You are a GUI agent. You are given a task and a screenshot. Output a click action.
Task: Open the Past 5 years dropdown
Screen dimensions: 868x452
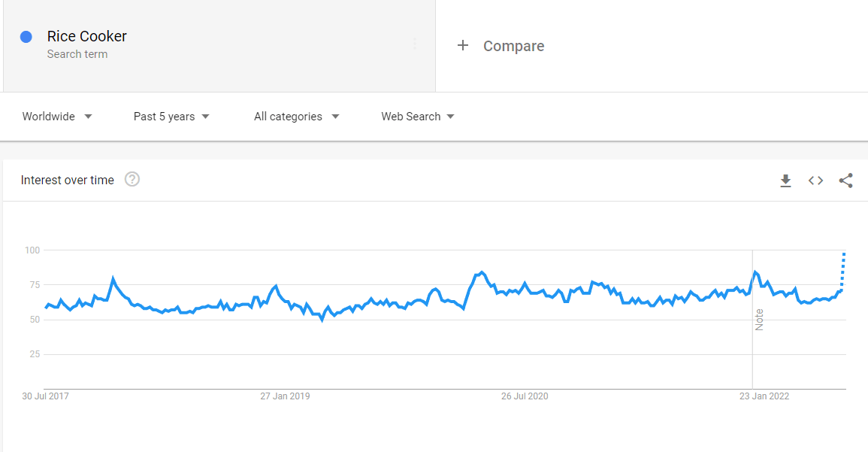(171, 117)
